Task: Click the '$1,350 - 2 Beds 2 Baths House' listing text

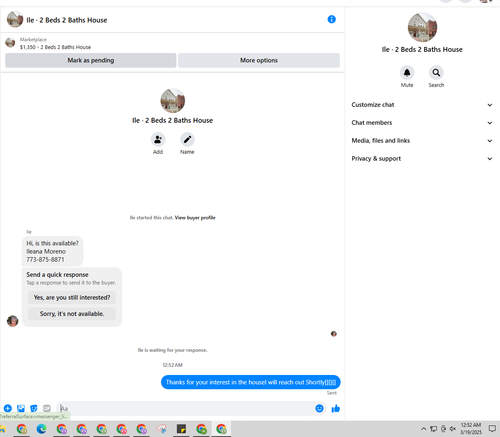Action: 55,47
